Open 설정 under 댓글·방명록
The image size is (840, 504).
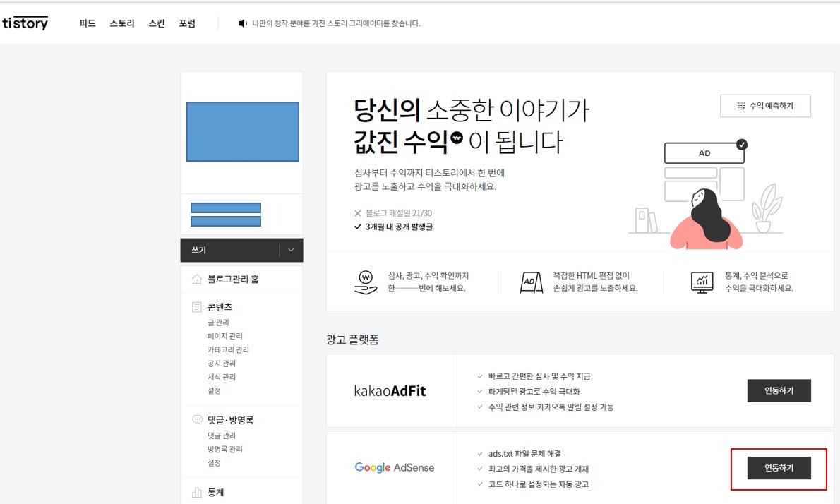tap(214, 463)
